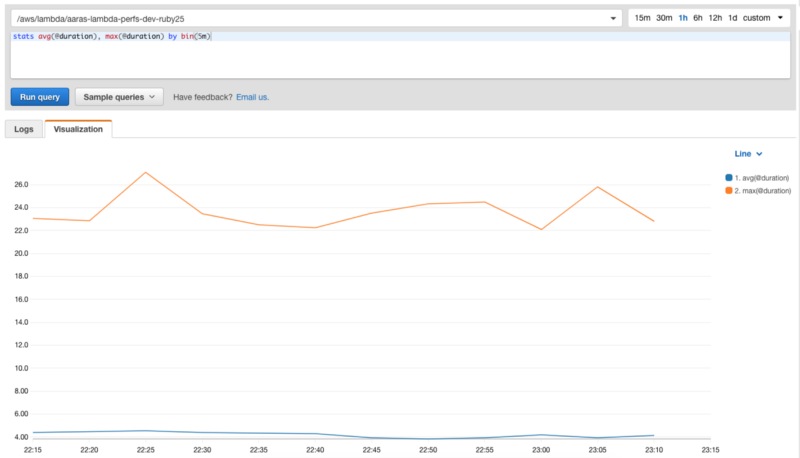Click the Have feedback? text
Viewport: 800px width, 458px height.
coord(203,97)
